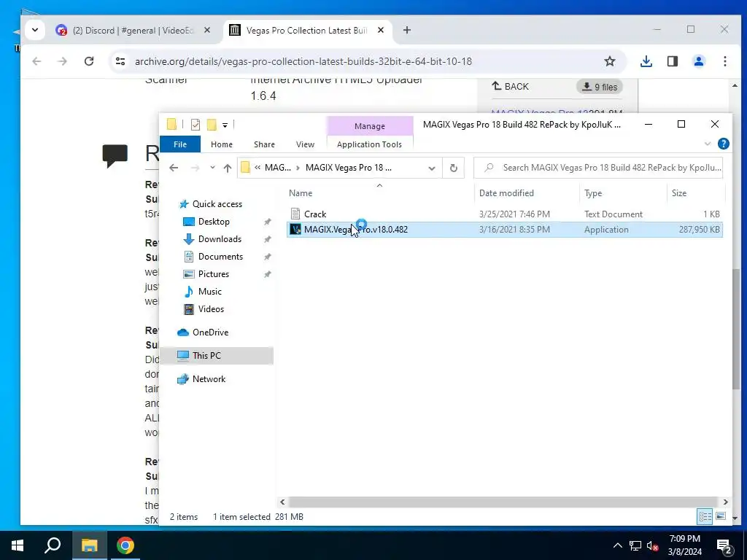The image size is (747, 560).
Task: Open Music in navigation pane
Action: pos(209,292)
